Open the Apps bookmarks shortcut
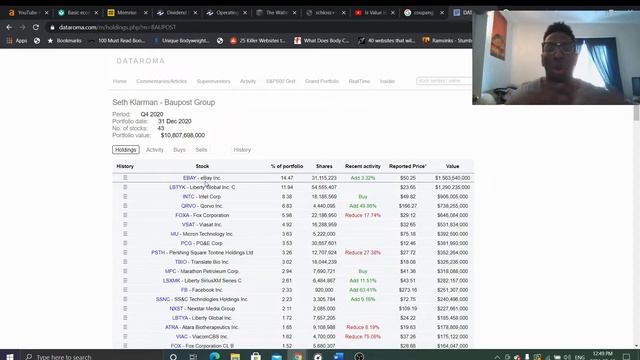 pos(17,40)
